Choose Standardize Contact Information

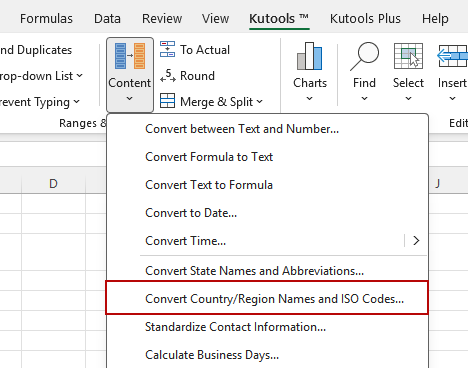click(267, 327)
